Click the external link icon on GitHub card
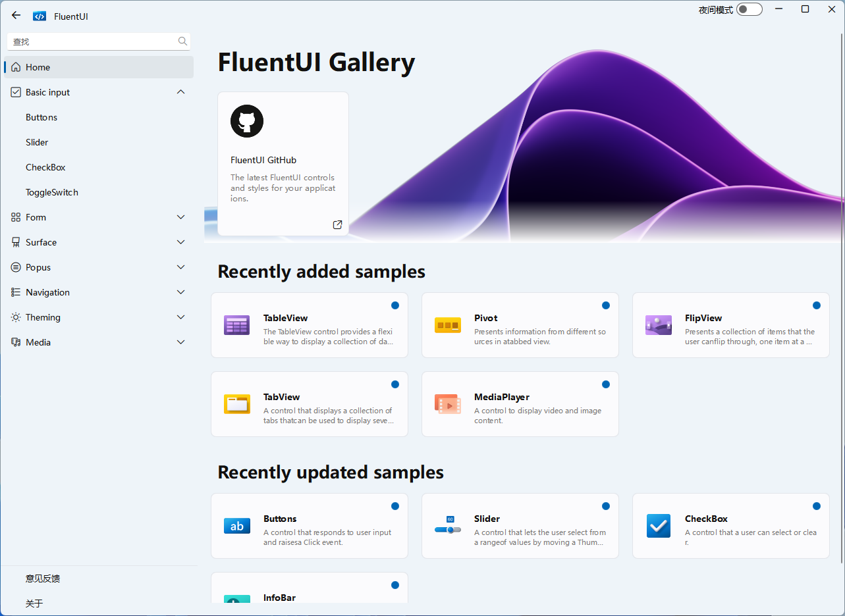The image size is (845, 616). pyautogui.click(x=337, y=224)
